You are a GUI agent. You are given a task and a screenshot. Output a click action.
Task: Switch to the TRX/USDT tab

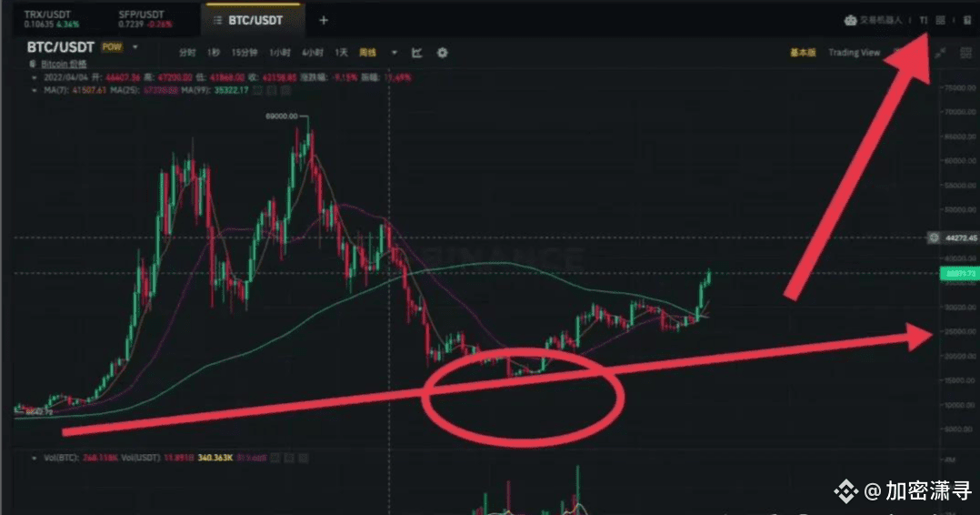(x=52, y=19)
